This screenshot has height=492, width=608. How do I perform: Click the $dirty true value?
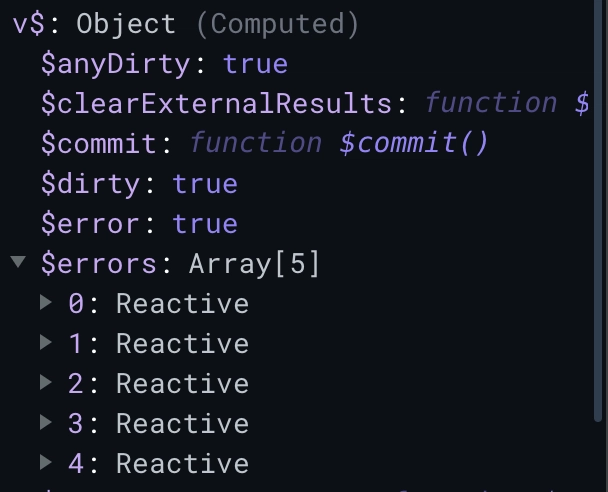click(205, 184)
